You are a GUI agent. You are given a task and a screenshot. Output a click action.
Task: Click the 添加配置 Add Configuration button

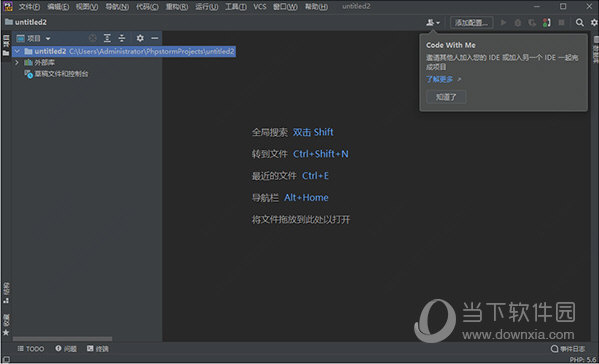coord(471,23)
